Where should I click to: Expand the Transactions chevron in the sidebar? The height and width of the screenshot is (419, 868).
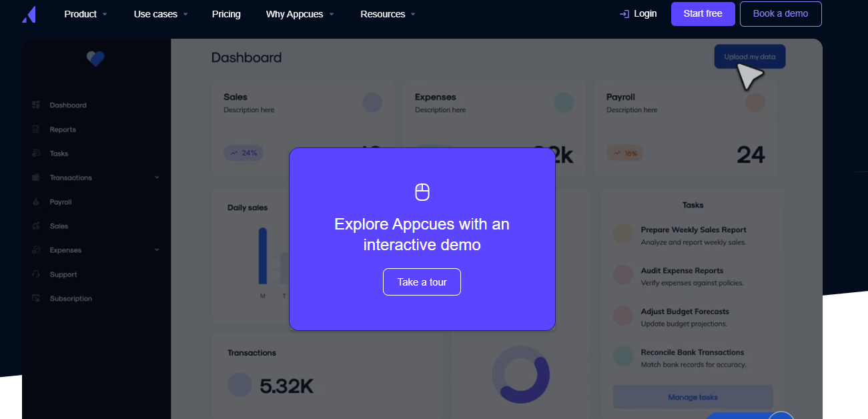click(x=157, y=177)
